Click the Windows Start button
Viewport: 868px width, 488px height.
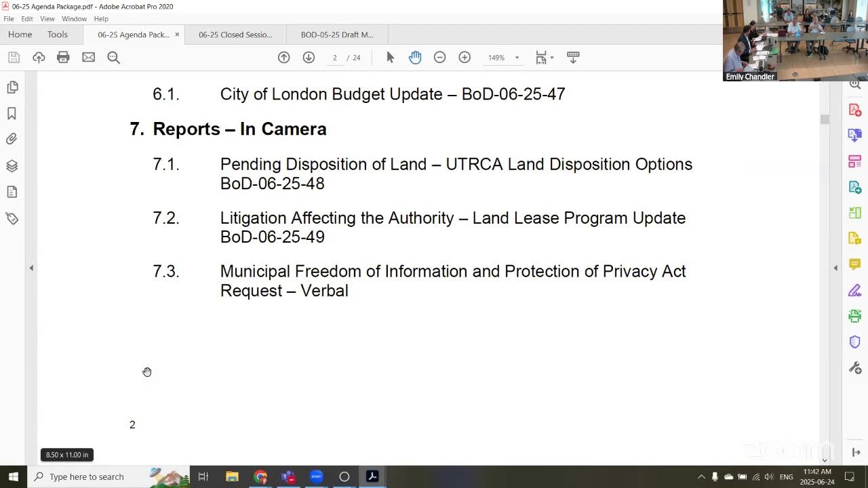[13, 476]
